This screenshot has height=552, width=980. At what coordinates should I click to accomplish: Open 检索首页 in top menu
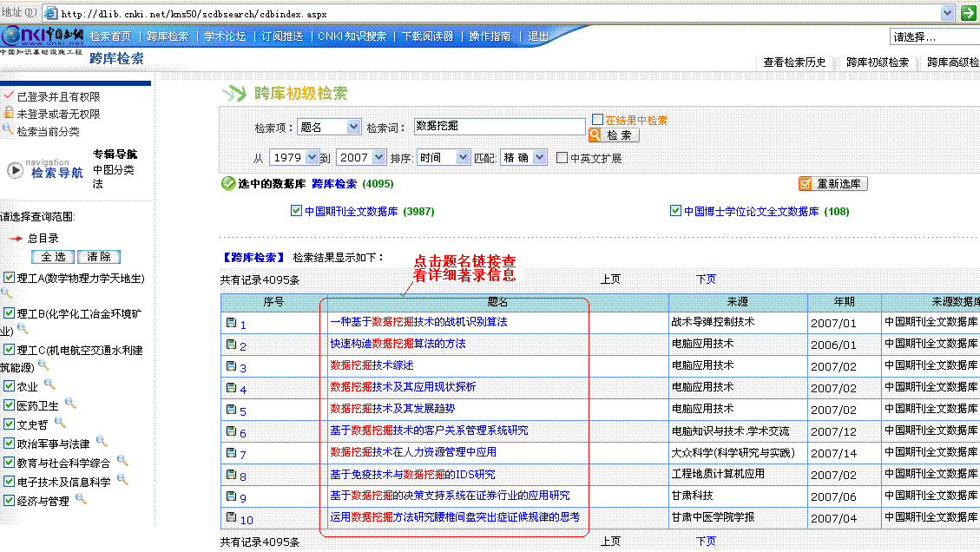[x=110, y=36]
